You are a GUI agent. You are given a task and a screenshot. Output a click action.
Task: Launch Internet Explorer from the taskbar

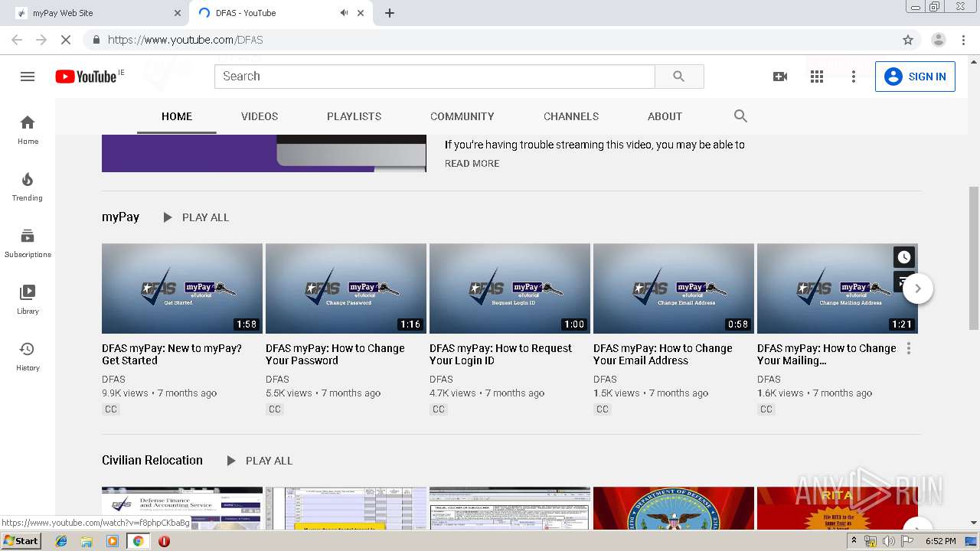tap(61, 541)
